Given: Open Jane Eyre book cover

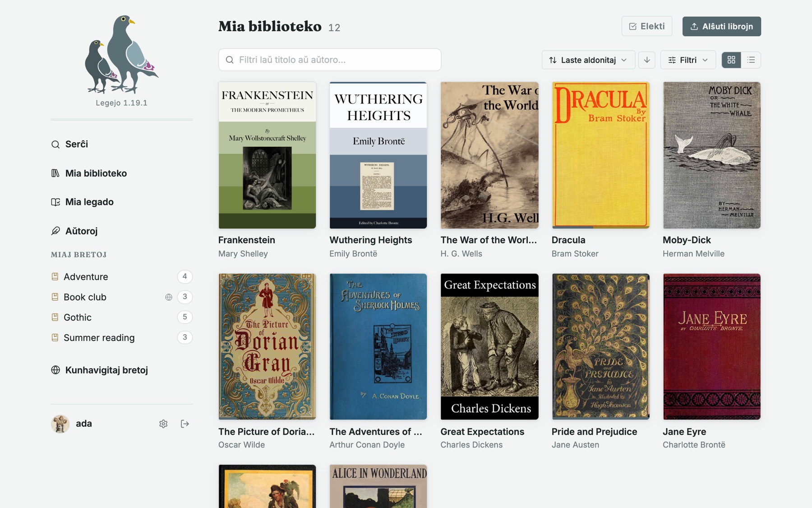Looking at the screenshot, I should 712,346.
